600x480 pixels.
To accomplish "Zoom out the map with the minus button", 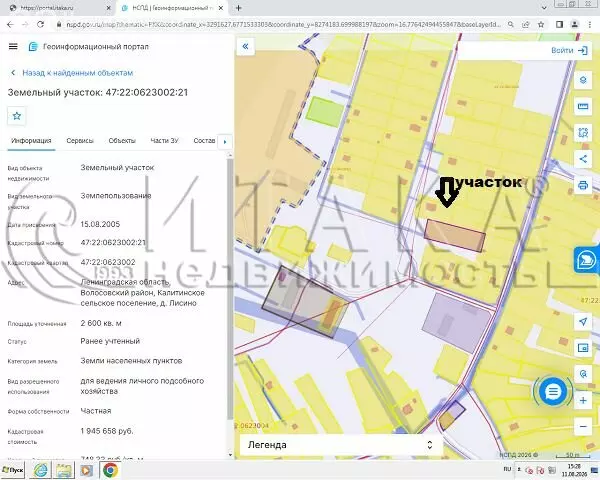I will pos(583,426).
